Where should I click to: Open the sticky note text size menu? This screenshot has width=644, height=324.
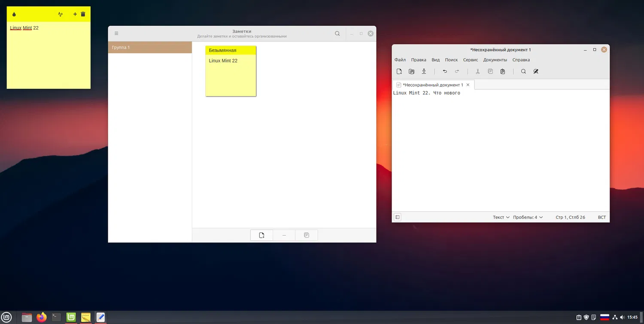[60, 14]
